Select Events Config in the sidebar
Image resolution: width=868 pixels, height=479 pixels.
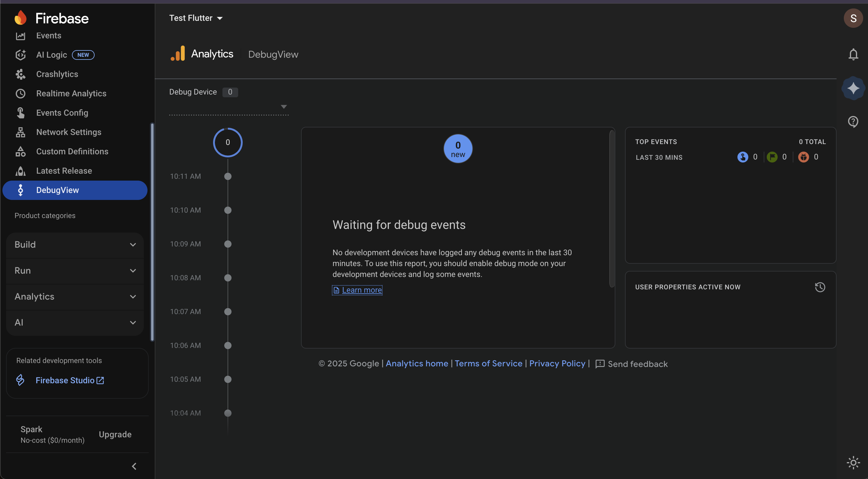pyautogui.click(x=62, y=113)
